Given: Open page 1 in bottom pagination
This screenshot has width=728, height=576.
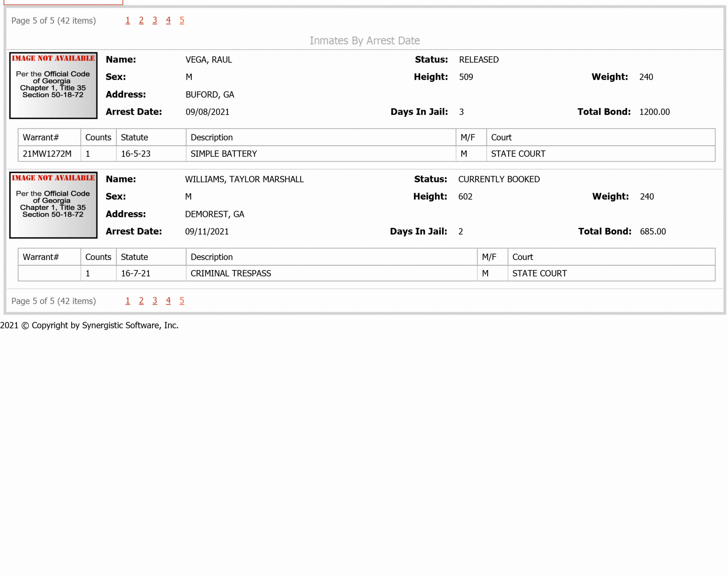Looking at the screenshot, I should (128, 301).
